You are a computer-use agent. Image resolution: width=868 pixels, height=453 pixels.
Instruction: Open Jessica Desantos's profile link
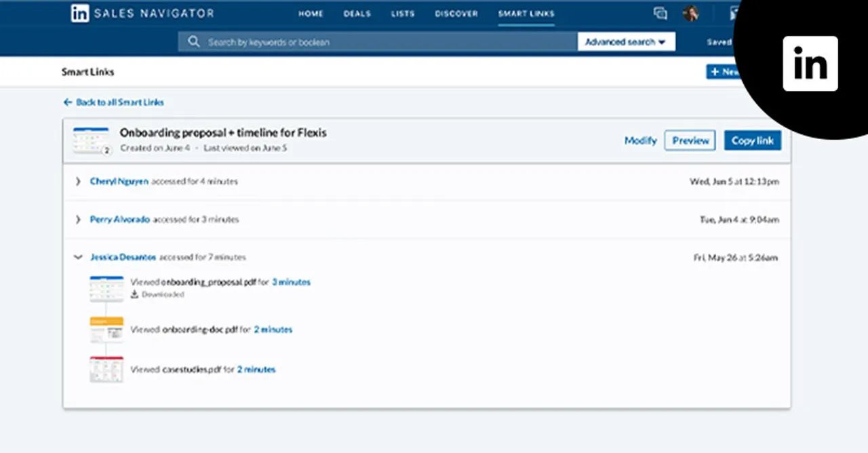(x=123, y=258)
